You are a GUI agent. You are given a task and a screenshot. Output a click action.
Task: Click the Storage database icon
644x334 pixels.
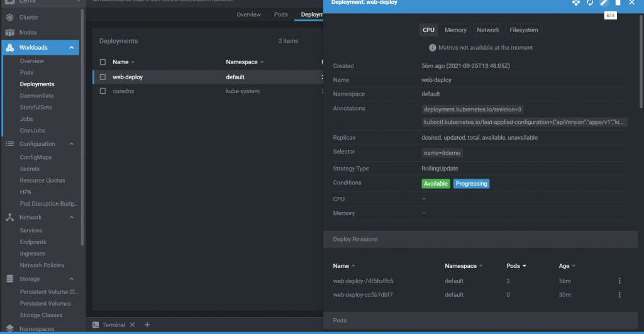(x=10, y=279)
